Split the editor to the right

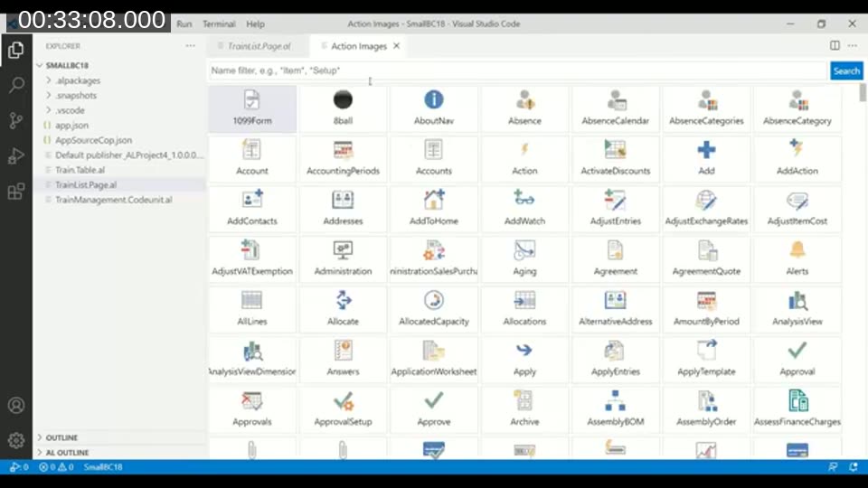click(x=835, y=46)
